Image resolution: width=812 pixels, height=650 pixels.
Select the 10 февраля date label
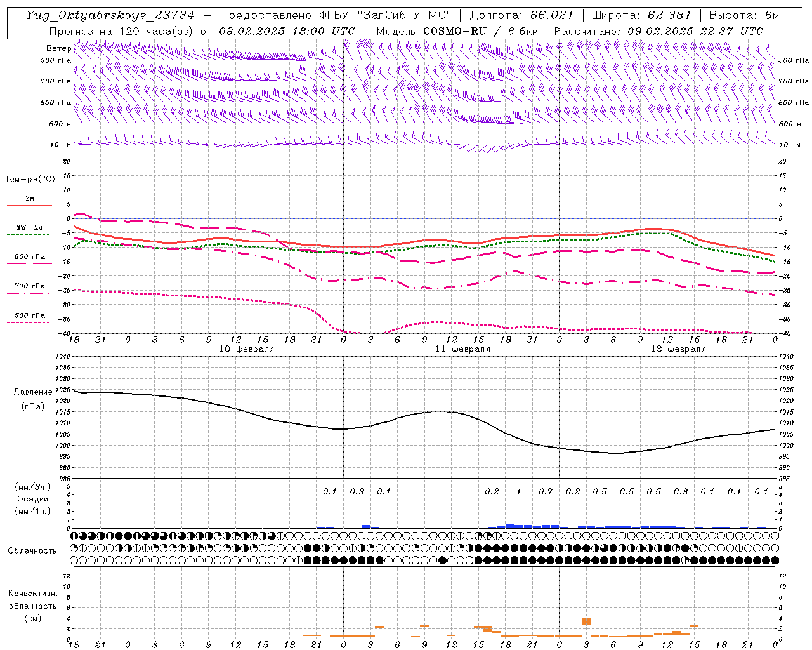coord(247,349)
